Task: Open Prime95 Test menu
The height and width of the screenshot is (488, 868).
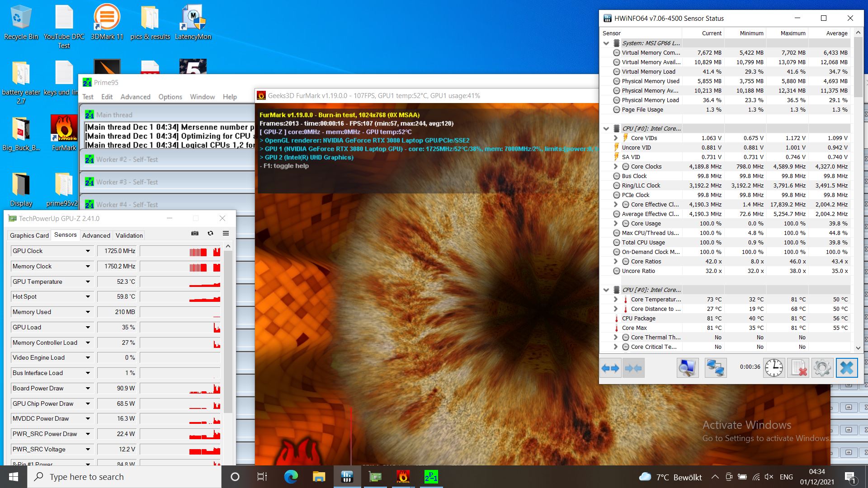Action: click(x=88, y=97)
